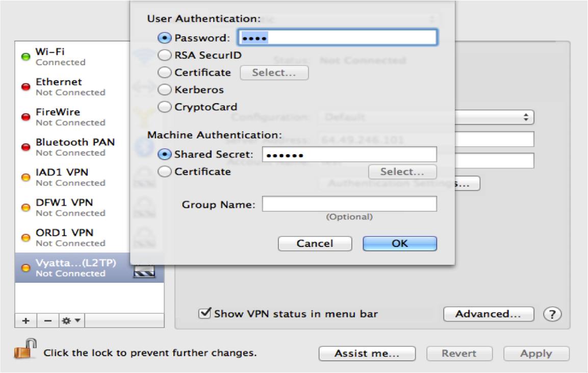Image resolution: width=588 pixels, height=373 pixels.
Task: Select FireWire in the services list
Action: tap(72, 117)
